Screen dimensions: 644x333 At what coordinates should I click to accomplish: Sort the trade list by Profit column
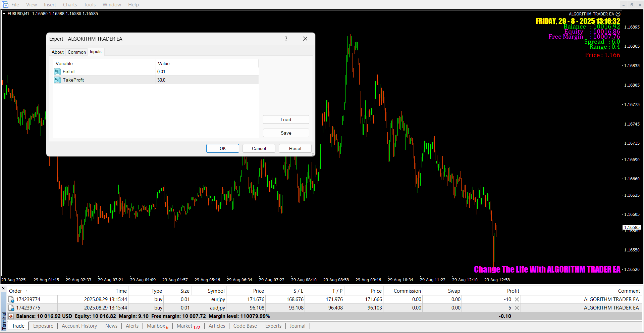click(x=513, y=291)
